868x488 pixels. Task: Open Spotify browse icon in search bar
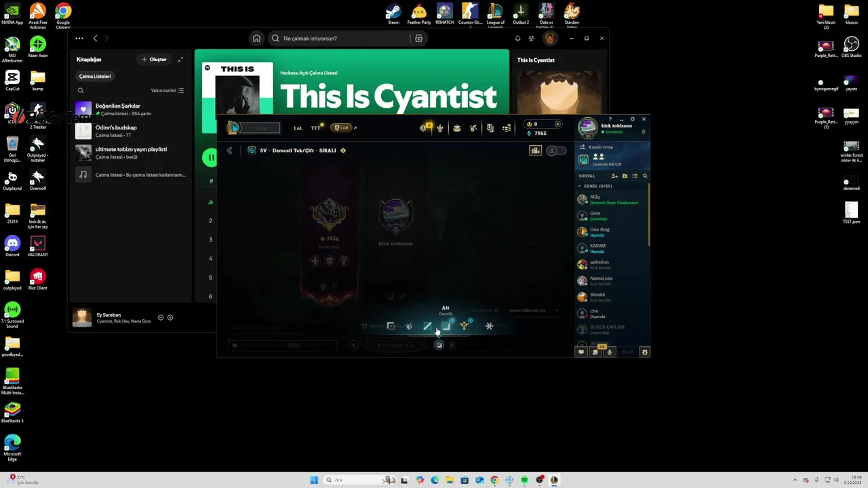[418, 38]
